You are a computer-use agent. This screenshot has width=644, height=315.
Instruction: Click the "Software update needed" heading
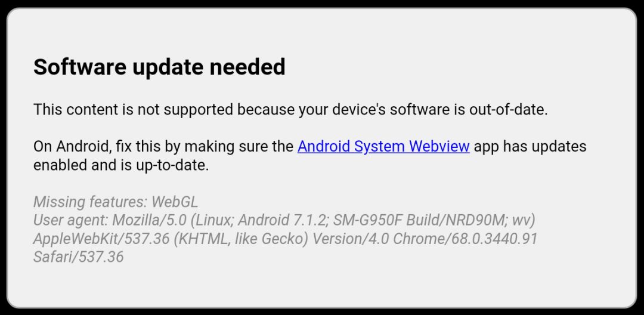pyautogui.click(x=159, y=67)
